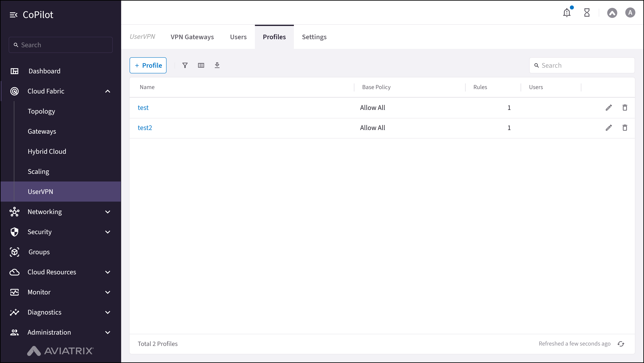
Task: Open the Settings tab
Action: [x=314, y=37]
